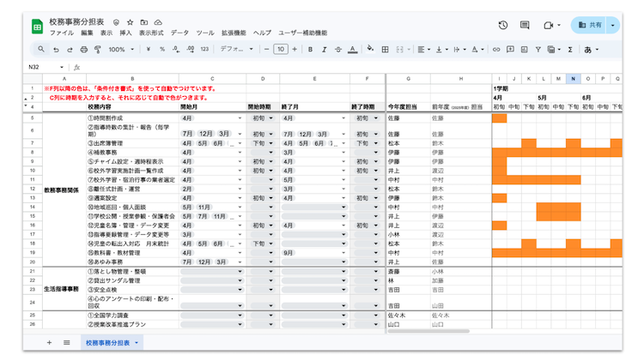Click the borders grid icon
Screen dimensions: 644x361
click(386, 50)
